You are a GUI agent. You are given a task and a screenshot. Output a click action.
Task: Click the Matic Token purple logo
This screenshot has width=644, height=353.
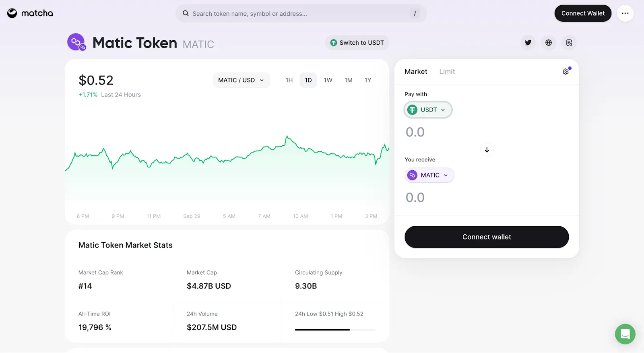coord(76,42)
